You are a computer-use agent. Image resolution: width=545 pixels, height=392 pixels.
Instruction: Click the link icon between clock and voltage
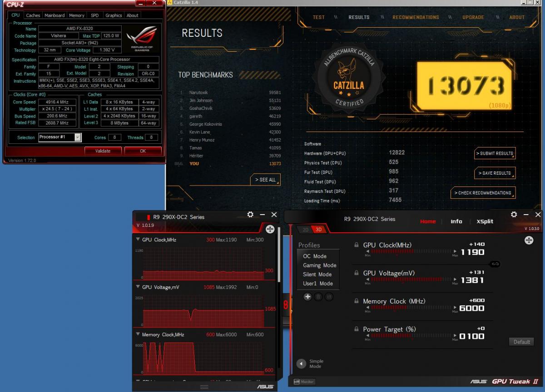[495, 264]
